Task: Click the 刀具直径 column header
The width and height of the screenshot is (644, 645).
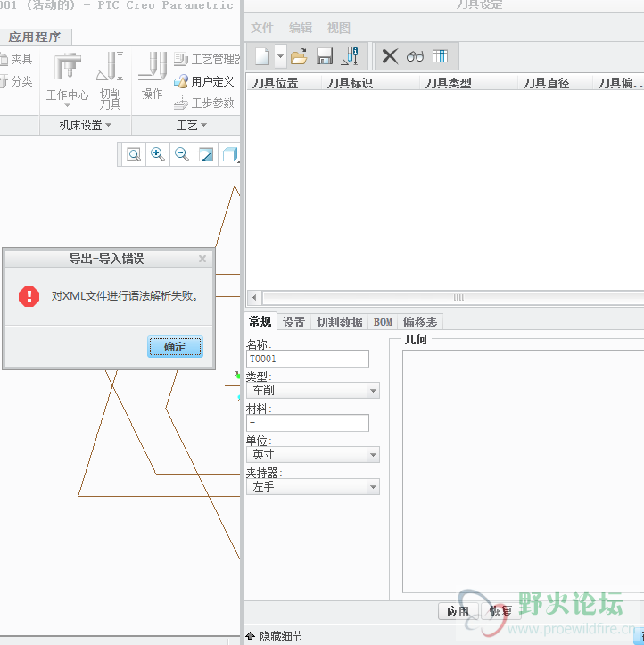Action: 555,83
